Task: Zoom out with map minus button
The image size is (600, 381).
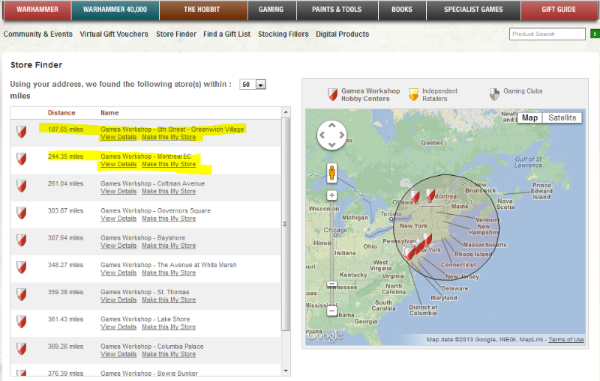Action: 332,311
